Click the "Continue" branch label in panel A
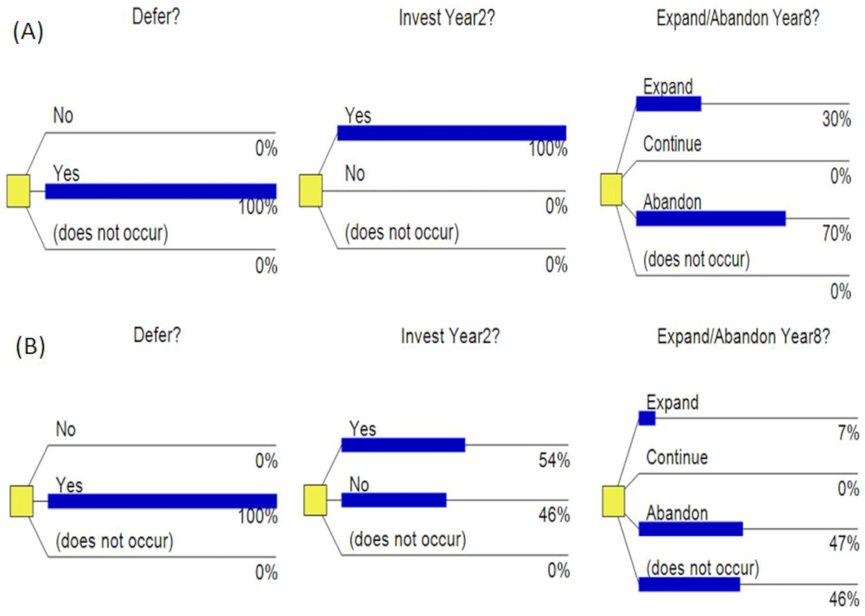865x616 pixels. [x=672, y=144]
